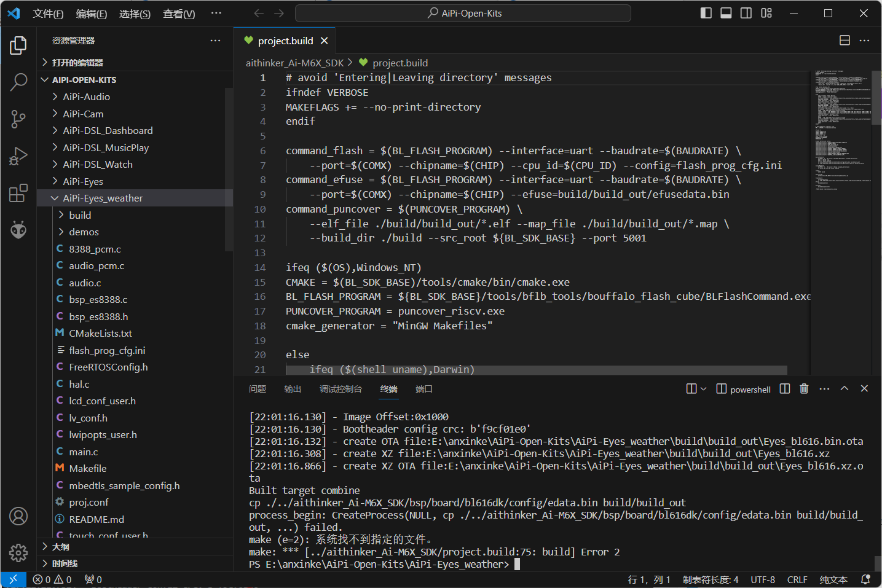Expand the build folder
The height and width of the screenshot is (588, 882).
(135, 215)
